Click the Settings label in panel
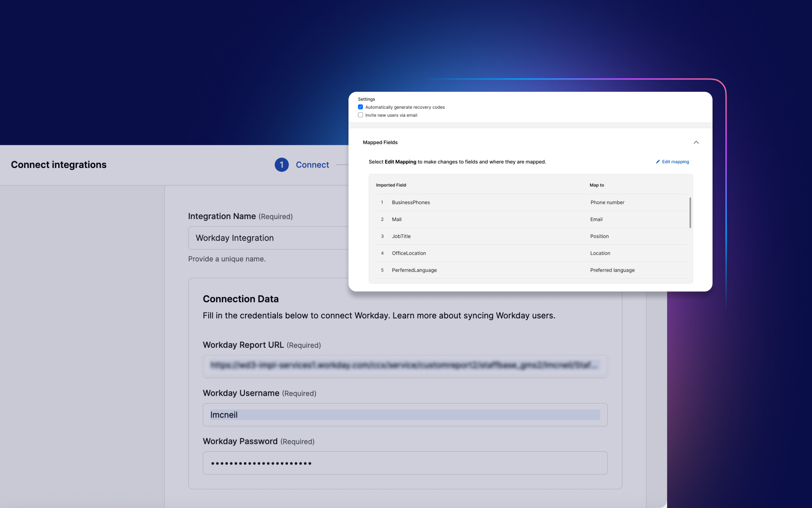This screenshot has height=508, width=812. click(x=366, y=99)
